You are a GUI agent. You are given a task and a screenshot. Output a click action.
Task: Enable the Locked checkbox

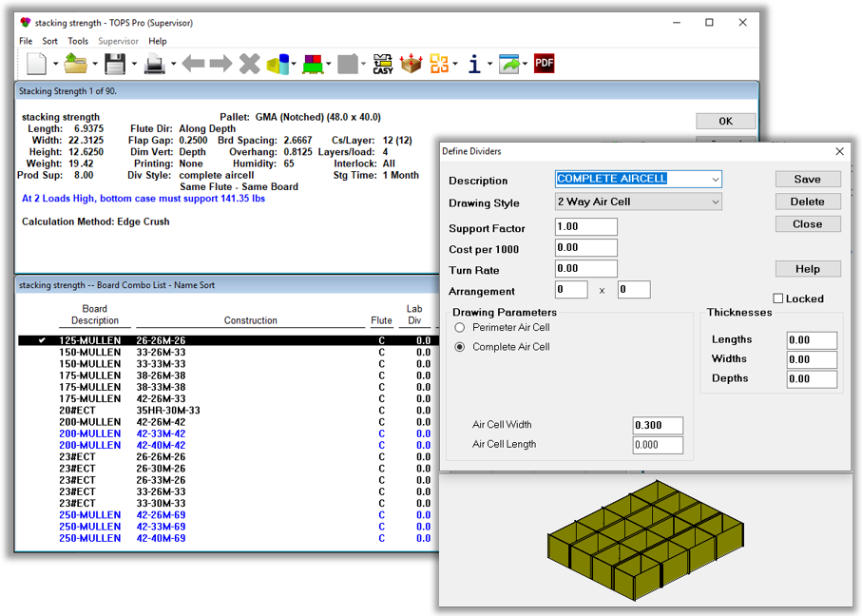click(x=778, y=298)
